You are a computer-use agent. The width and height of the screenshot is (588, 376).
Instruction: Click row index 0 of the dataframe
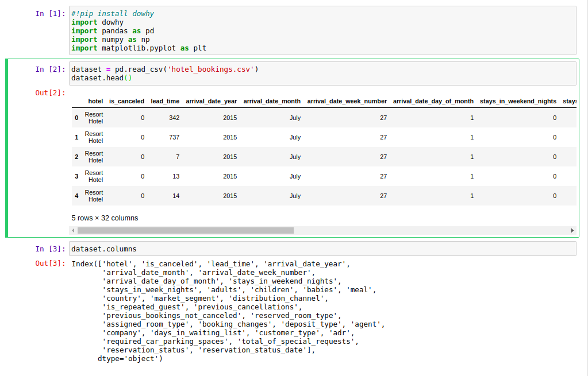76,118
